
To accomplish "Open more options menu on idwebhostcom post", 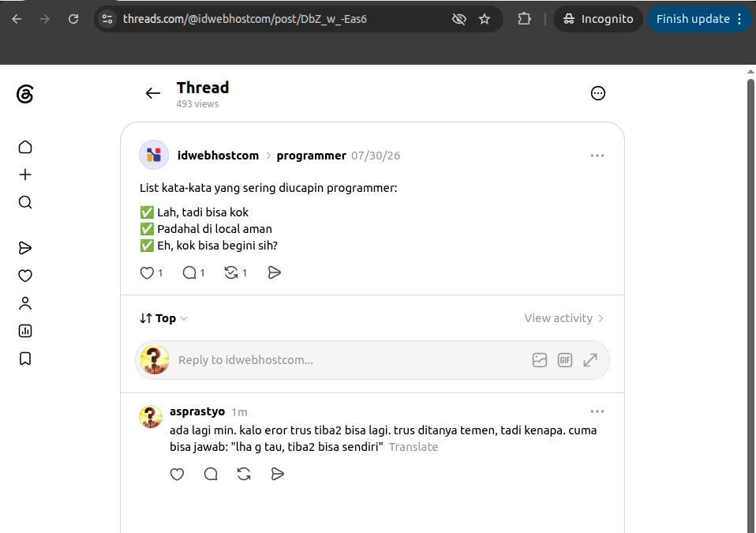I will click(x=597, y=156).
